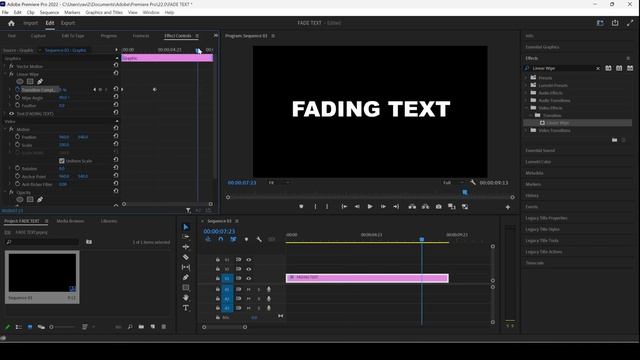The image size is (640, 360).
Task: Expand the Video Transitions folder
Action: tap(526, 130)
